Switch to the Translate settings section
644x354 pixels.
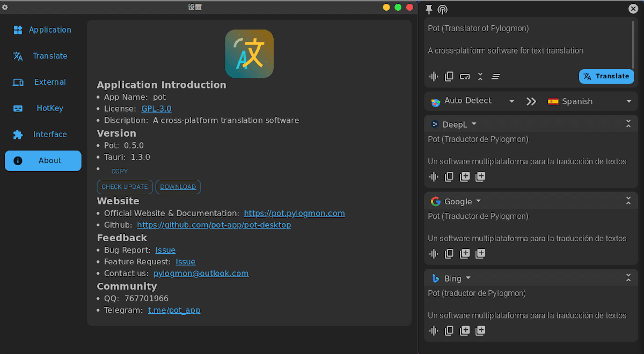coord(43,56)
